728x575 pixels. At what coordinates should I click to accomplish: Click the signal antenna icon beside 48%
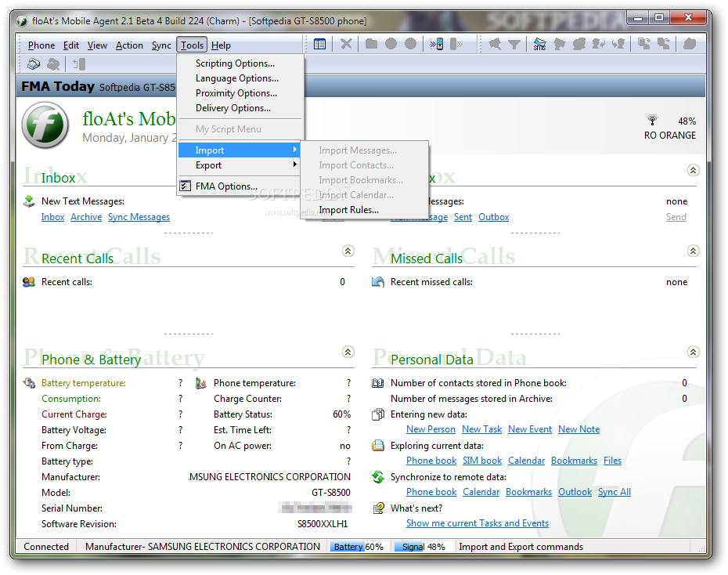[652, 121]
